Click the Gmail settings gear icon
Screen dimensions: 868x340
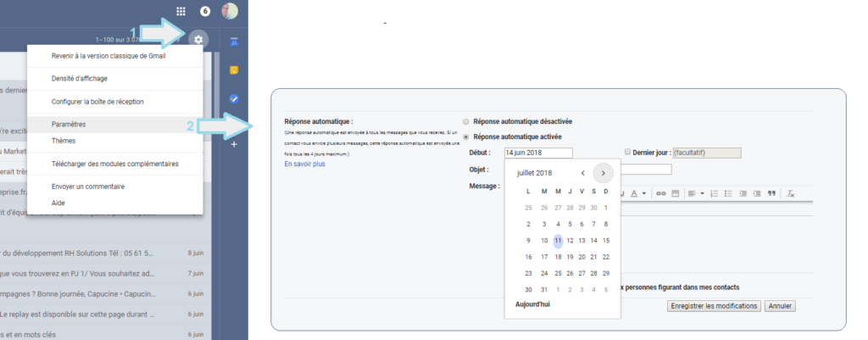pos(198,39)
